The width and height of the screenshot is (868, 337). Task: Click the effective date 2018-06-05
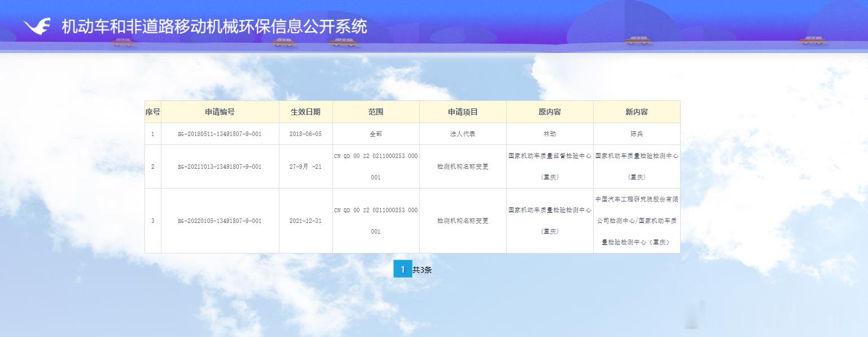[x=305, y=134]
